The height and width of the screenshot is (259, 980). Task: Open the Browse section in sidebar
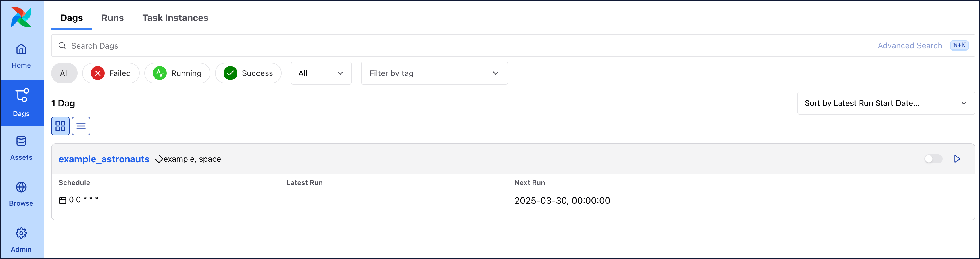pyautogui.click(x=21, y=193)
